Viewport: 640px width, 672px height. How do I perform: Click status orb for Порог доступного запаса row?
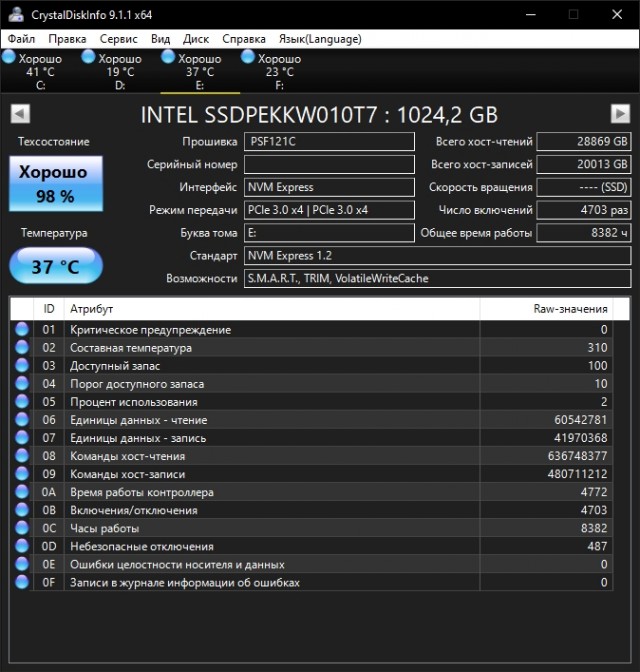[x=22, y=383]
